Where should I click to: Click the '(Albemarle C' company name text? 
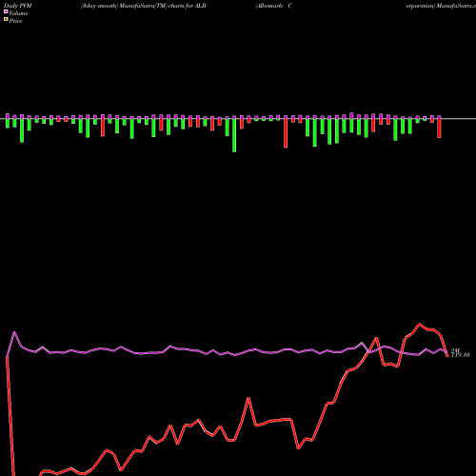pos(273,6)
